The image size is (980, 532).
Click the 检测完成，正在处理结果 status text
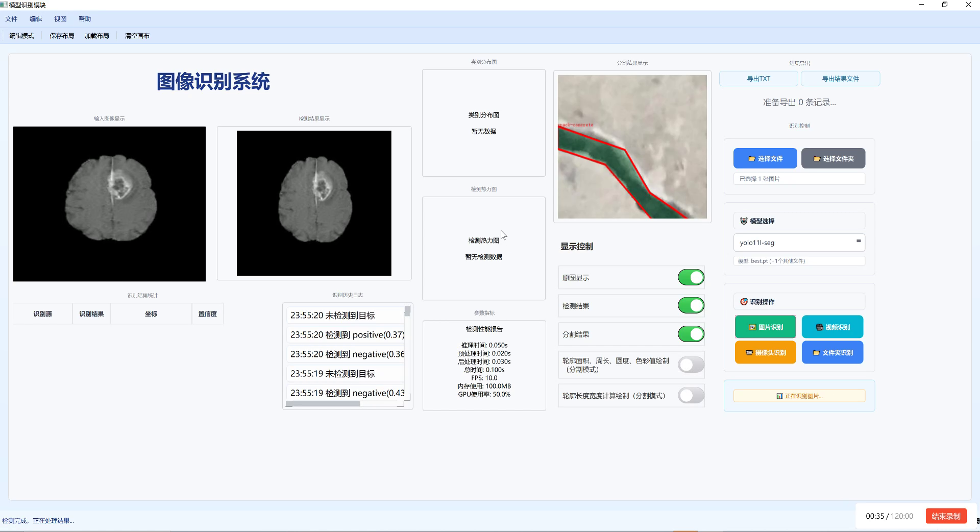38,521
